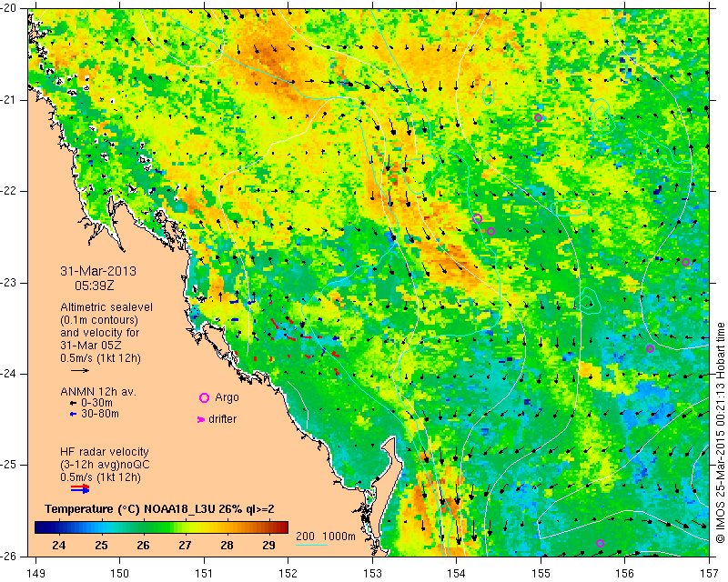Click the -20 latitude axis label

tap(8, 9)
